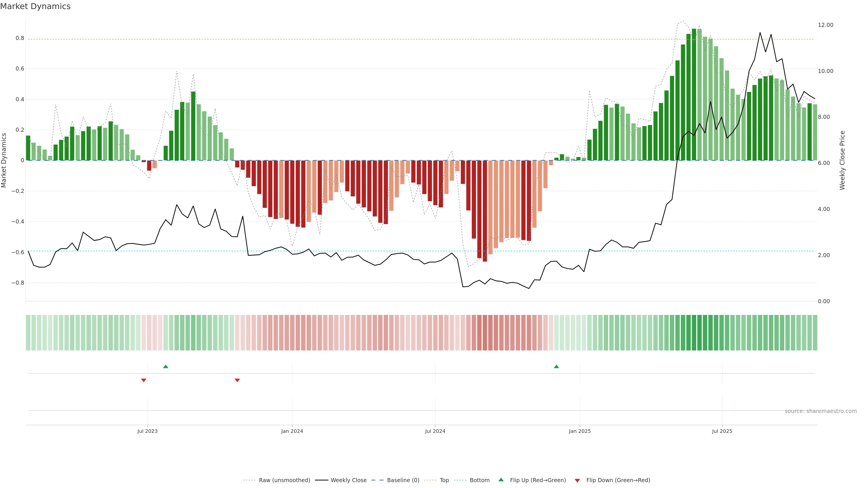Toggle the Raw (unsmoothed) legend label
Viewport: 868px width, 488px height.
[x=284, y=480]
